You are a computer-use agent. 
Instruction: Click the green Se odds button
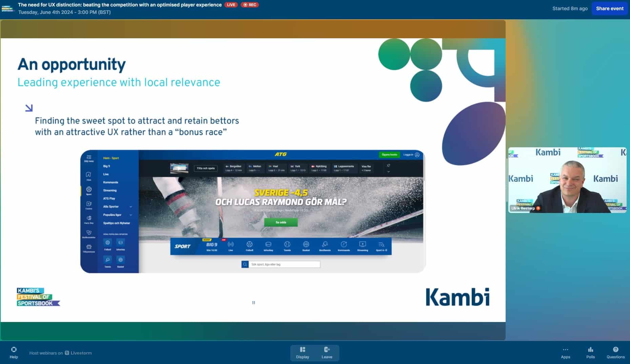281,222
